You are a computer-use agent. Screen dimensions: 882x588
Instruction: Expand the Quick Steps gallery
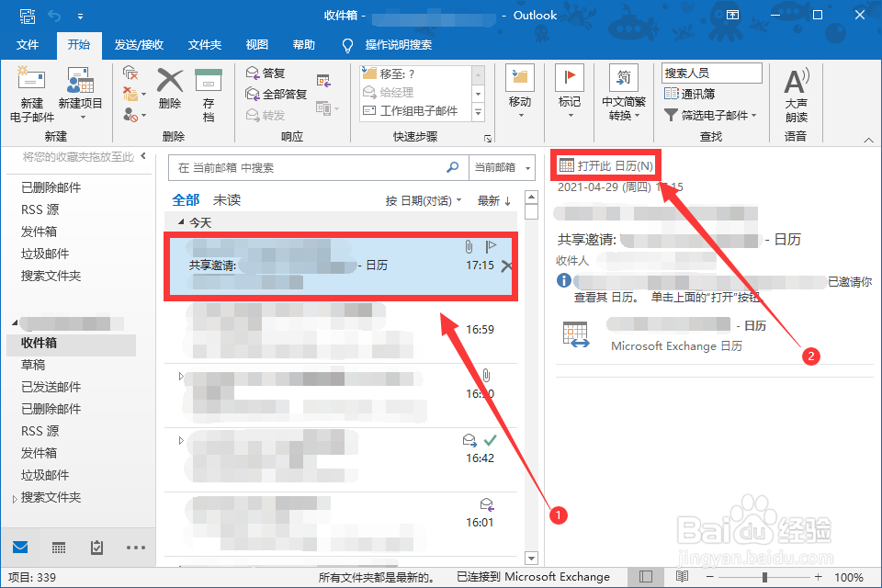point(478,112)
